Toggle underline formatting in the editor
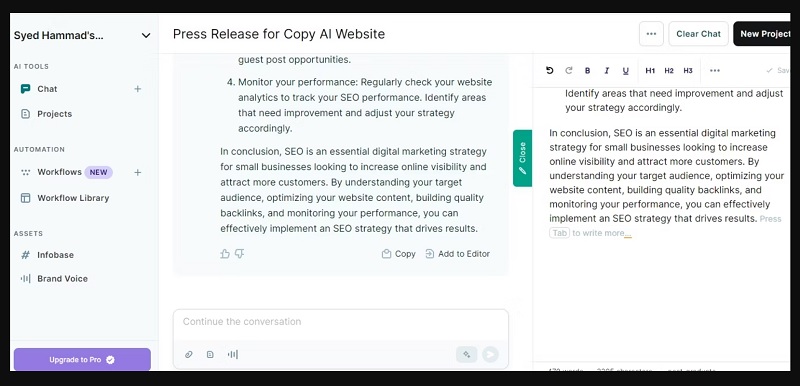800x386 pixels. pos(626,71)
